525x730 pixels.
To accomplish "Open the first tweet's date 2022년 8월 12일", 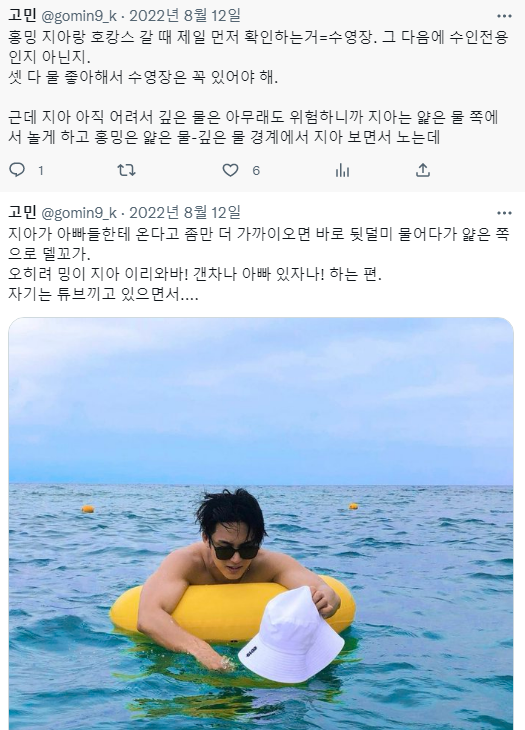I will [x=185, y=16].
